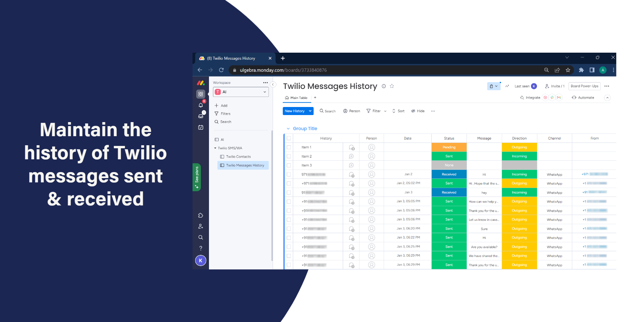The height and width of the screenshot is (322, 644).
Task: Toggle the select-all checkbox in header
Action: pyautogui.click(x=289, y=138)
